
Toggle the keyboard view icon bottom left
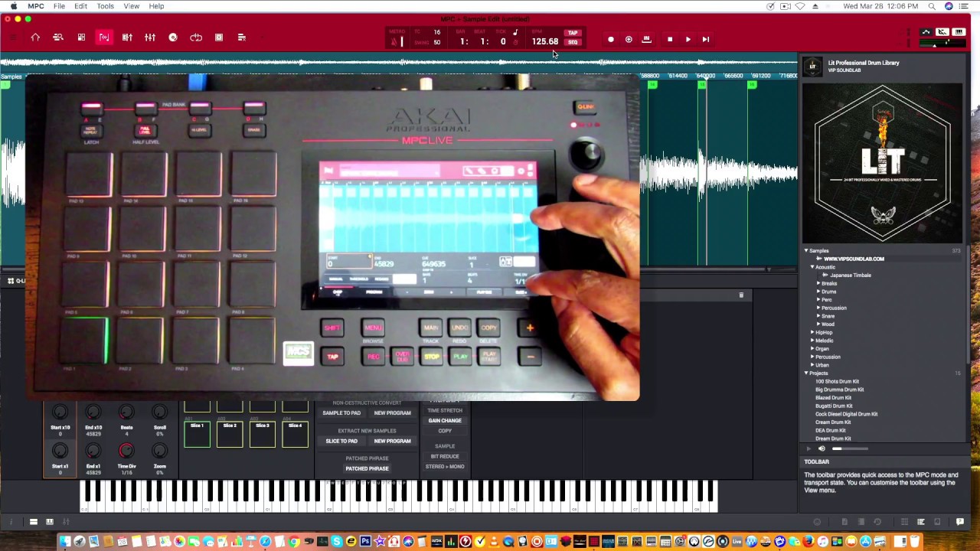click(x=50, y=522)
